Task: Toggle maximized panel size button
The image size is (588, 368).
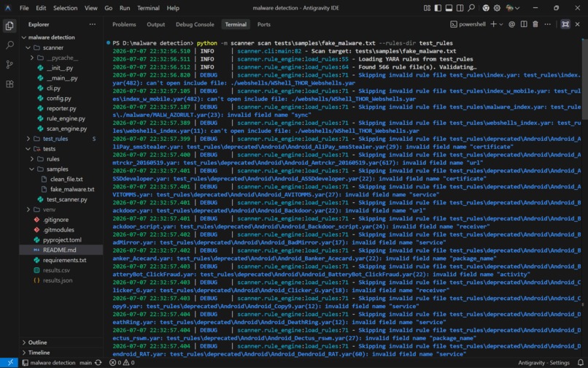Action: coord(565,24)
